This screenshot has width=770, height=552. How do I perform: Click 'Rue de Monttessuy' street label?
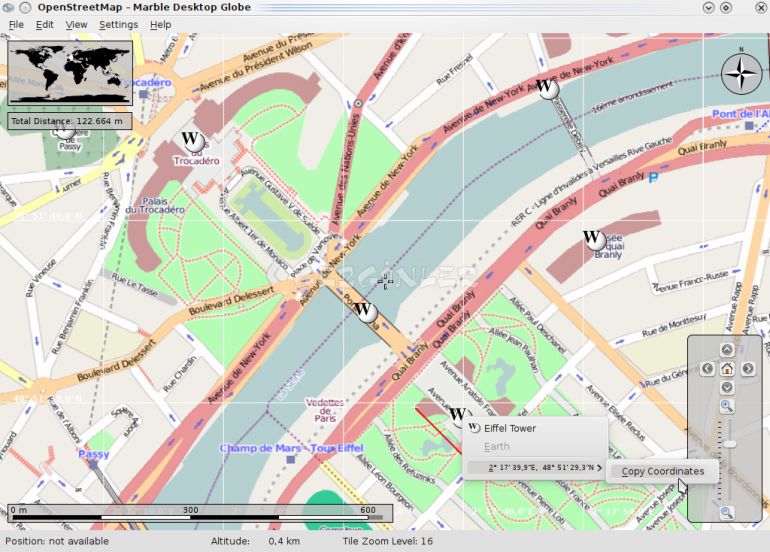pyautogui.click(x=674, y=326)
